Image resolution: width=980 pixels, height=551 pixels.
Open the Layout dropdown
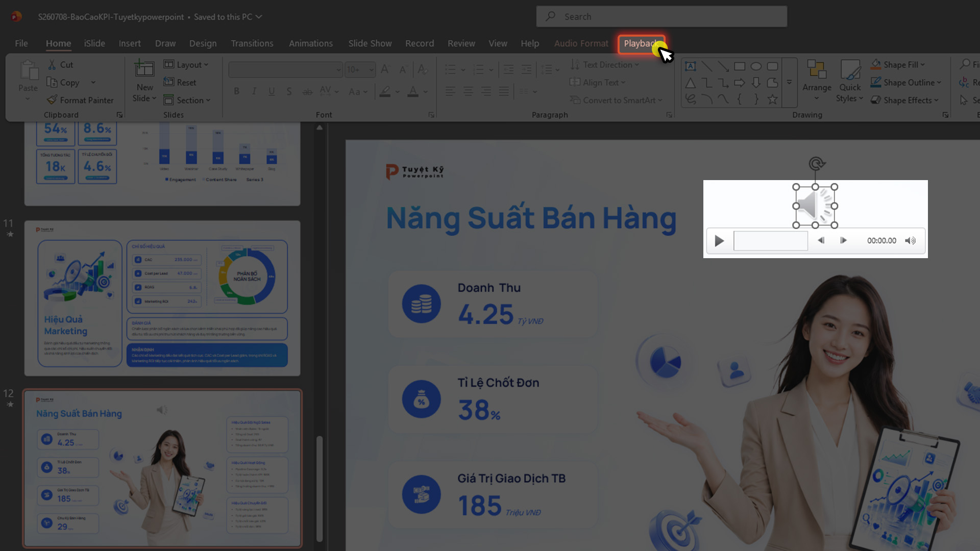coord(186,65)
